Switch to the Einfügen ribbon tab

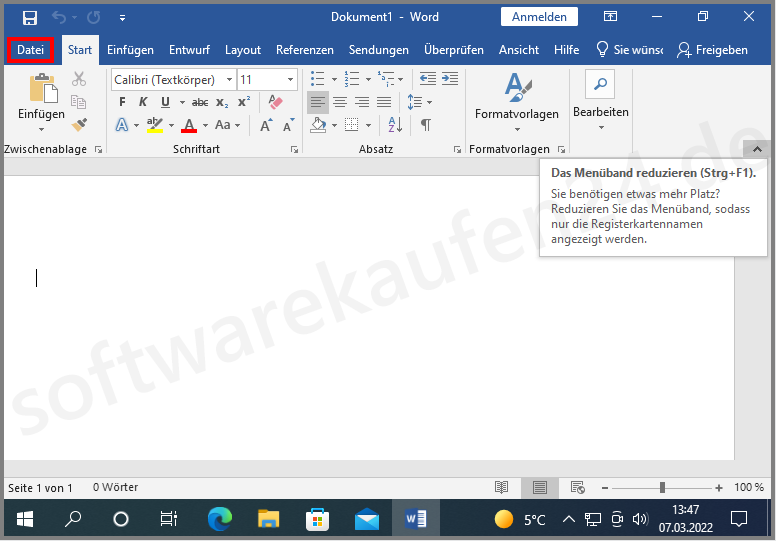[130, 50]
